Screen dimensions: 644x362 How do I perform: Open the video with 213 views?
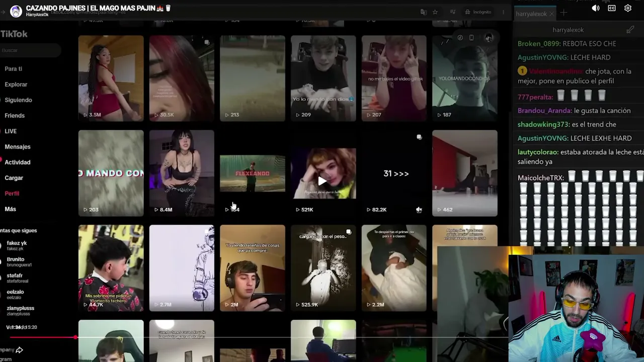tap(253, 78)
